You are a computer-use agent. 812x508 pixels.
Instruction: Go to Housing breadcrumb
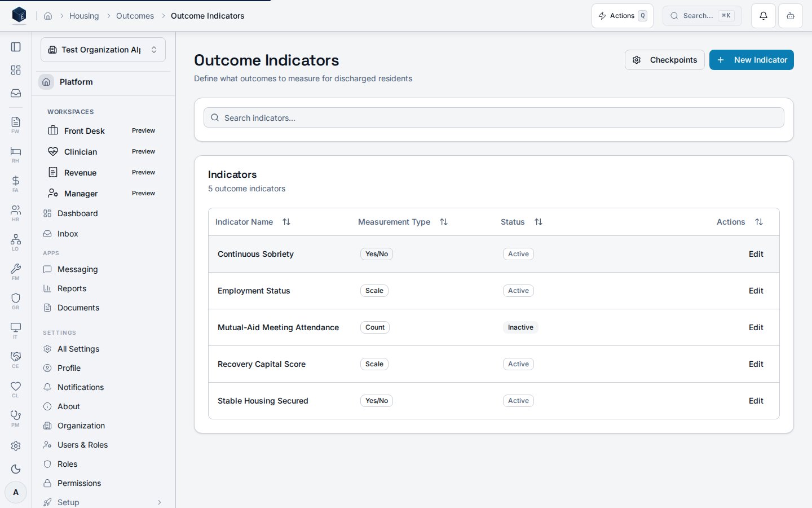point(84,16)
